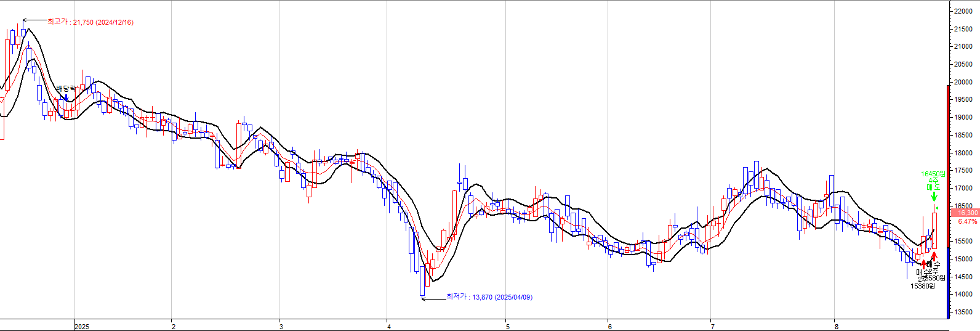
Task: Select the 최저가 13,870 (2025/04/09) label
Action: (489, 297)
